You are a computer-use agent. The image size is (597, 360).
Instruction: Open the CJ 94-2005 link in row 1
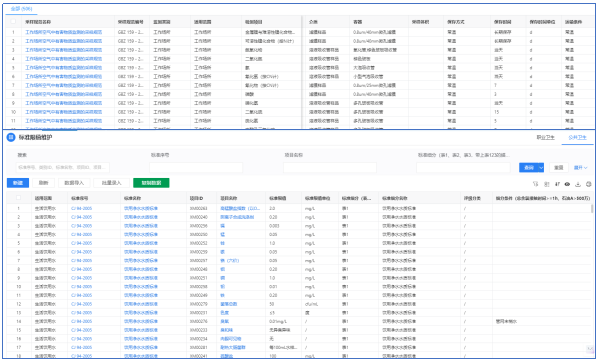tap(81, 209)
